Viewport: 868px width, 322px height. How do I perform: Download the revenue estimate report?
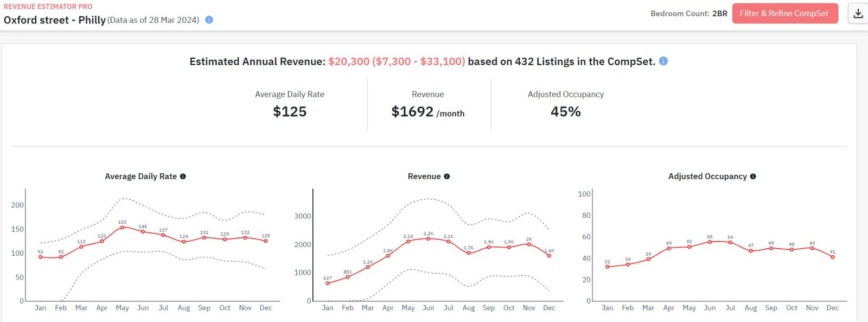point(858,14)
